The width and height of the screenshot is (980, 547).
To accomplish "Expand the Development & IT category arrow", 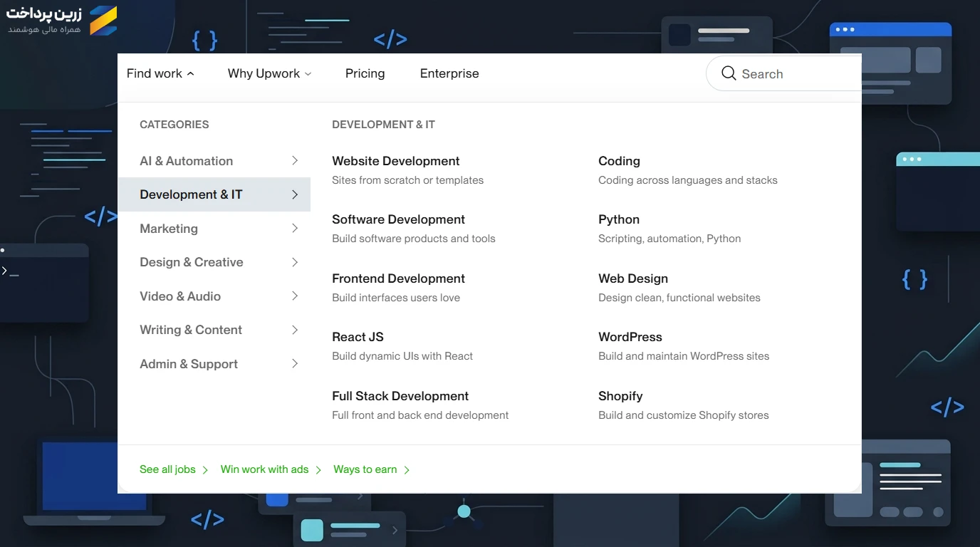I will pos(295,194).
